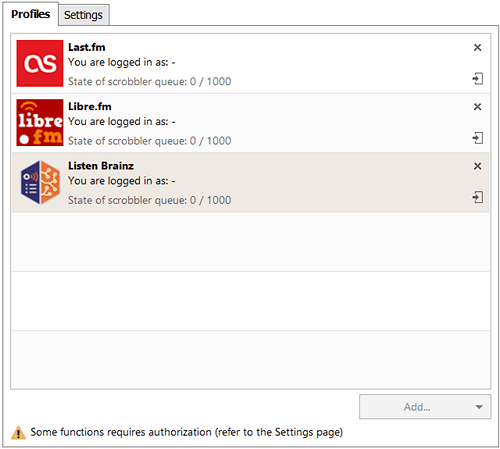
Task: Log in to Listen Brainz via login icon
Action: point(477,197)
